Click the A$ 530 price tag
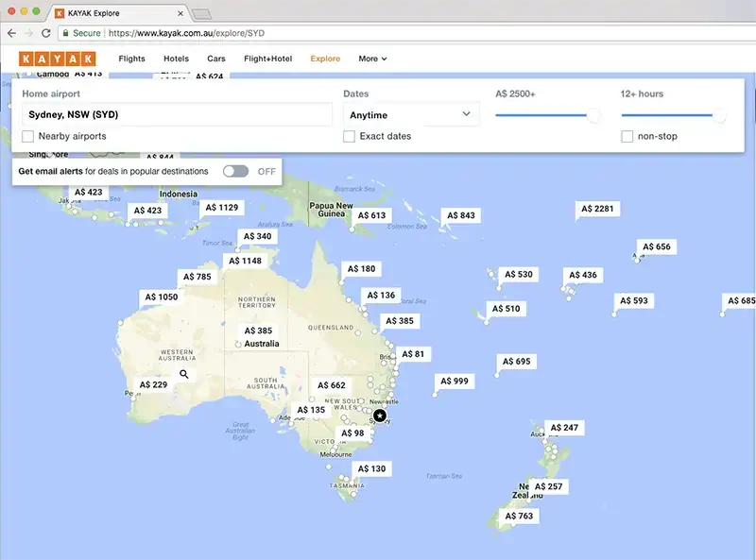The image size is (756, 560). coord(518,274)
